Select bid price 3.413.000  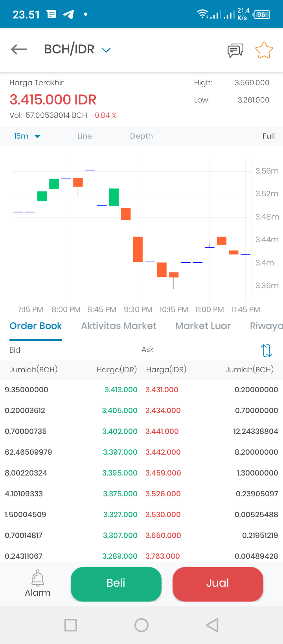click(121, 390)
